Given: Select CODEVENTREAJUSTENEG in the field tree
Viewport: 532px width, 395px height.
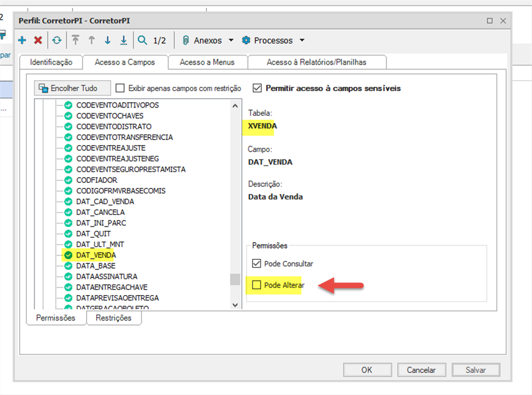Looking at the screenshot, I should tap(117, 159).
